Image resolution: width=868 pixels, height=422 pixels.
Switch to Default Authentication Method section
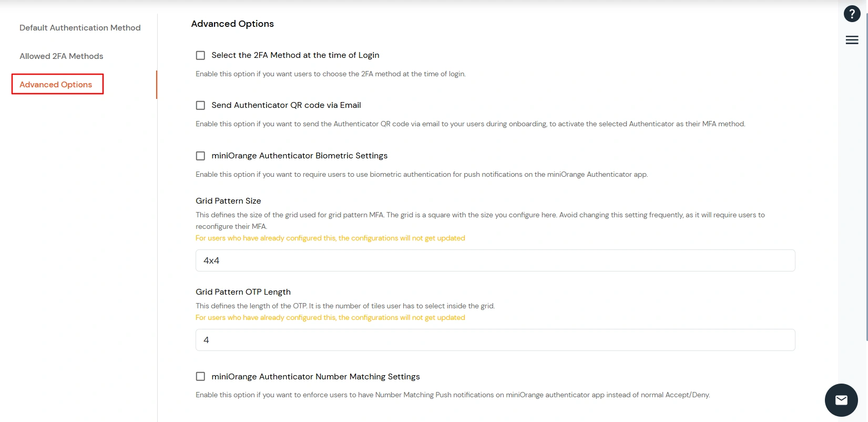click(79, 27)
